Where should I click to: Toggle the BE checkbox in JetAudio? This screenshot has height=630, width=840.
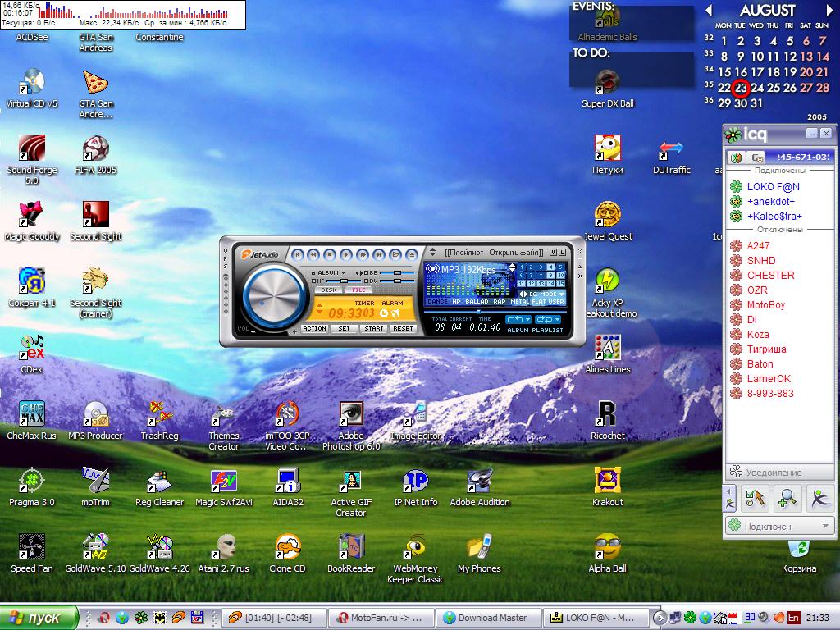coord(367,272)
